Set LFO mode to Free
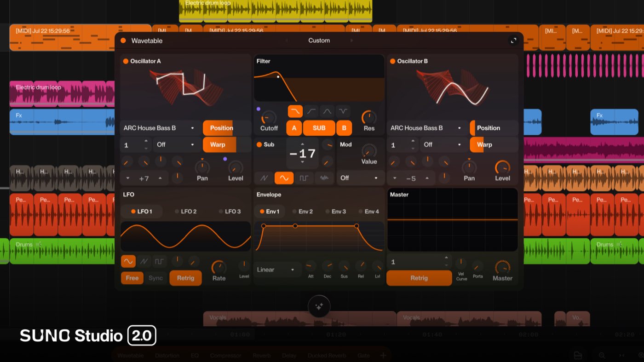 (x=132, y=278)
